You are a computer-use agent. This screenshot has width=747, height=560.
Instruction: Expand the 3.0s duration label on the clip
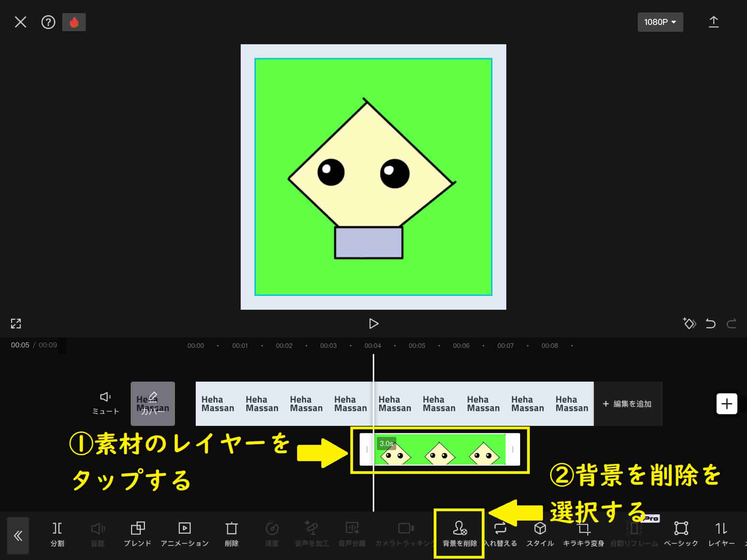point(386,444)
